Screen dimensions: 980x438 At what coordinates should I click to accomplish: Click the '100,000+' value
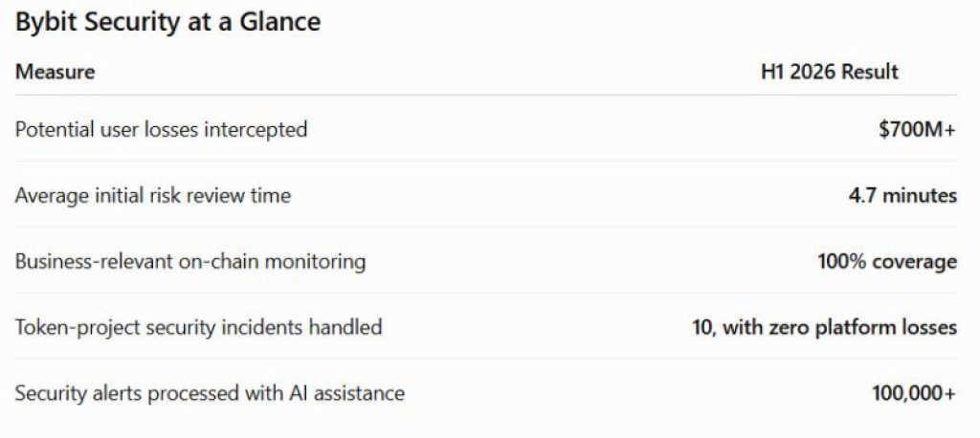point(914,393)
